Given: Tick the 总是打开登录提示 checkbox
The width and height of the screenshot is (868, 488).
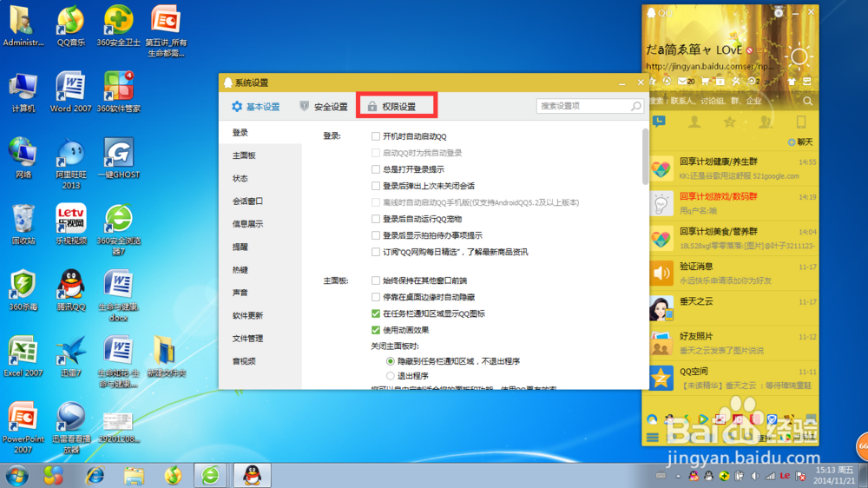Looking at the screenshot, I should [x=376, y=169].
